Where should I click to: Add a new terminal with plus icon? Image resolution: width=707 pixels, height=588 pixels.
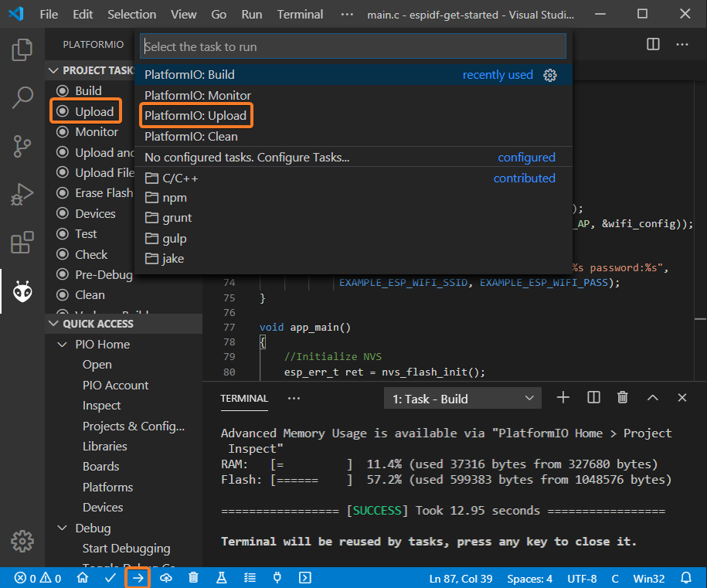(563, 398)
